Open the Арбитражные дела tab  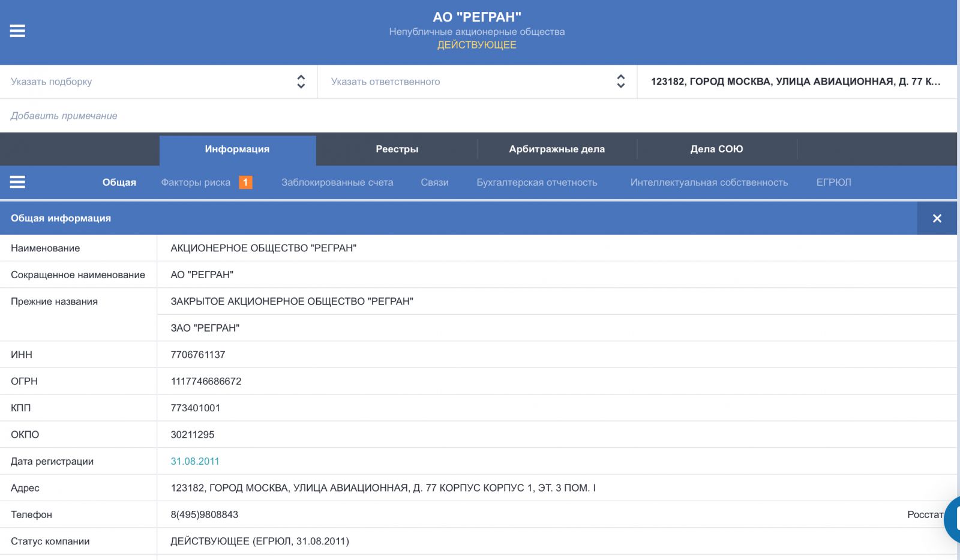557,149
